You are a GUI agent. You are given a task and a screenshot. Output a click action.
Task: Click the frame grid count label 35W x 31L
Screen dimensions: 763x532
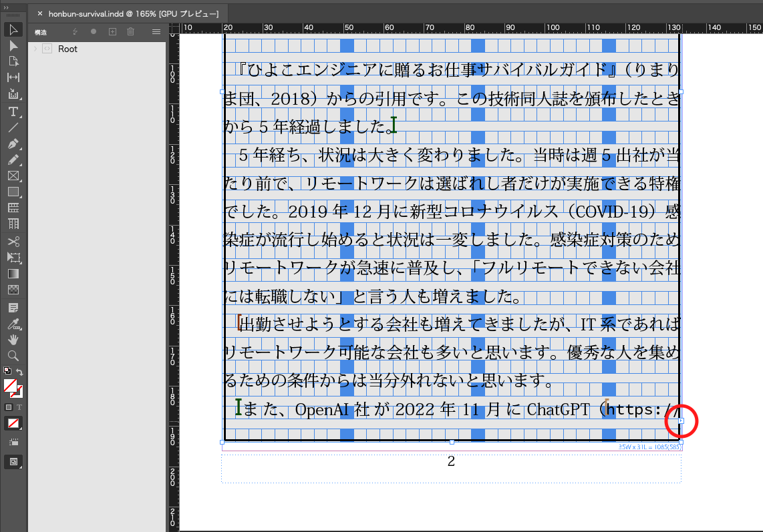click(x=649, y=447)
